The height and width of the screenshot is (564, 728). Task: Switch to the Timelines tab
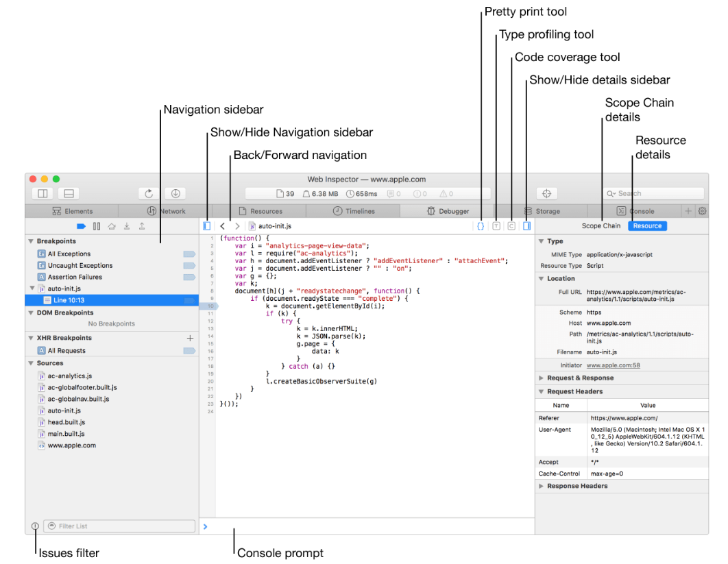point(353,211)
